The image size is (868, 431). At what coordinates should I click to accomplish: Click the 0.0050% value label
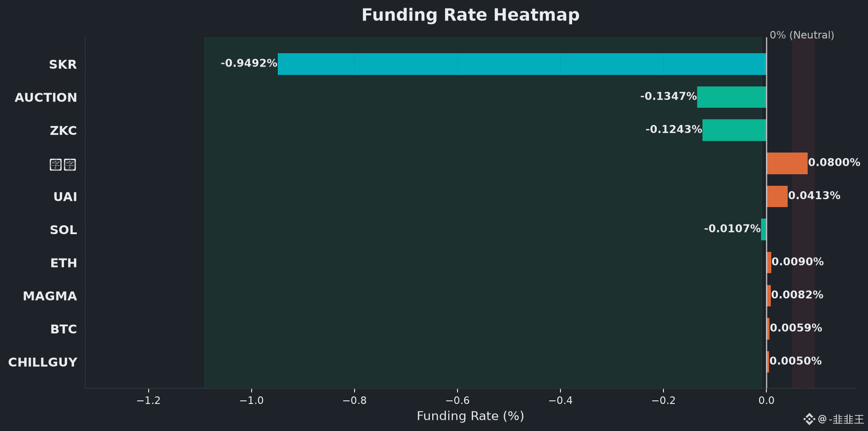tap(796, 361)
